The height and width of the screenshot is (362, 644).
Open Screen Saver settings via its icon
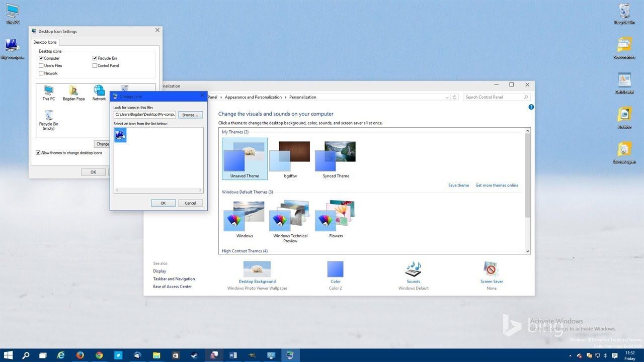pos(491,268)
